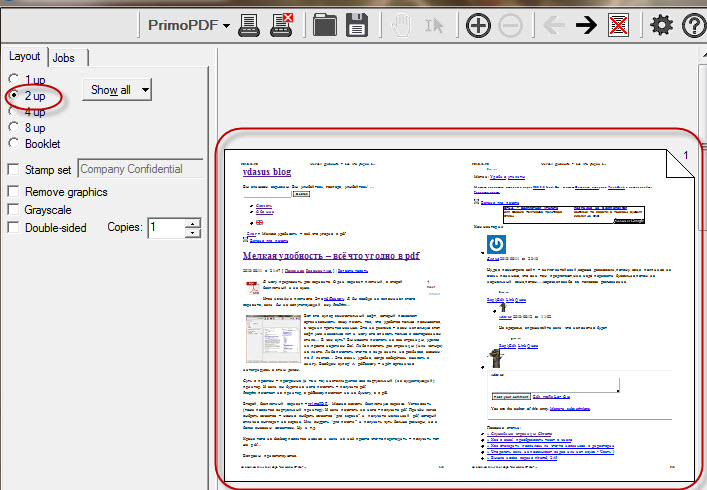The height and width of the screenshot is (490, 707).
Task: Open the PrimoPDF printer dropdown
Action: (188, 25)
